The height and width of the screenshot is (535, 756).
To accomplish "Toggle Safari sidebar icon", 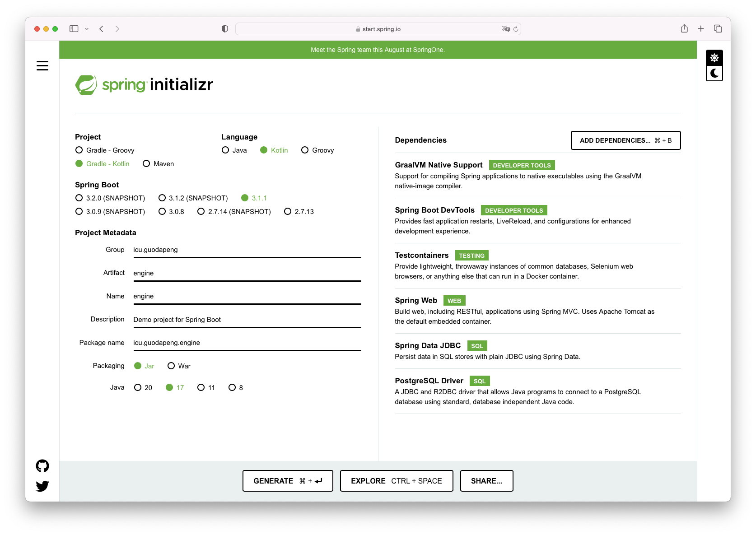I will (74, 29).
